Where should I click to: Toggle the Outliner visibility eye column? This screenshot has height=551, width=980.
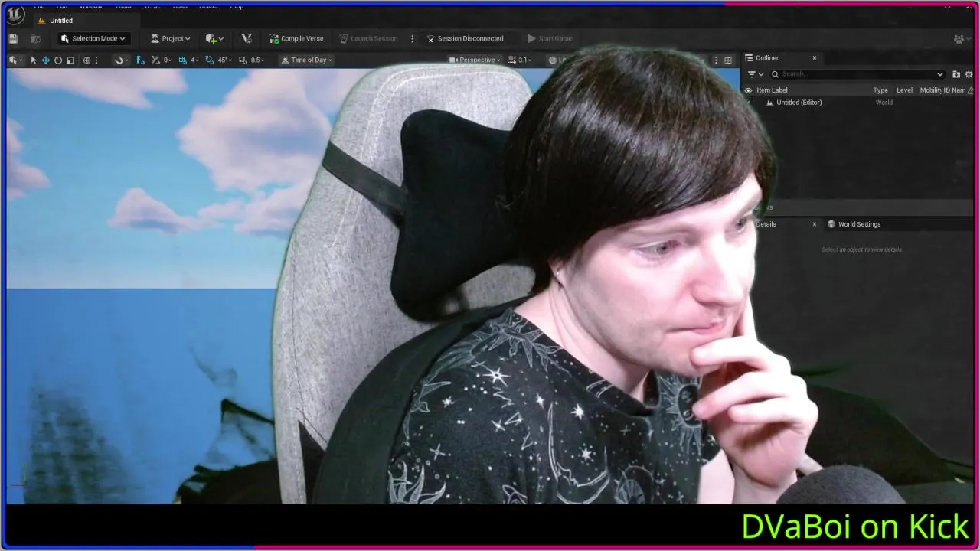click(x=749, y=90)
